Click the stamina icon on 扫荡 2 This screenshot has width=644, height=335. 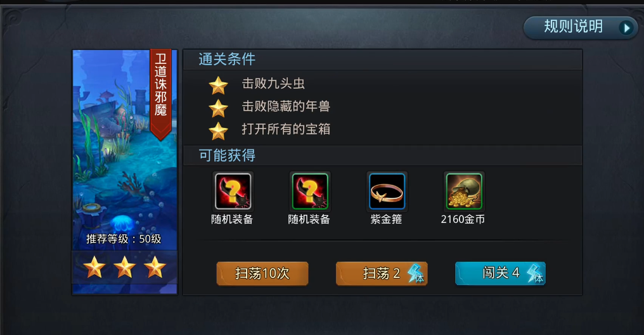(x=416, y=273)
